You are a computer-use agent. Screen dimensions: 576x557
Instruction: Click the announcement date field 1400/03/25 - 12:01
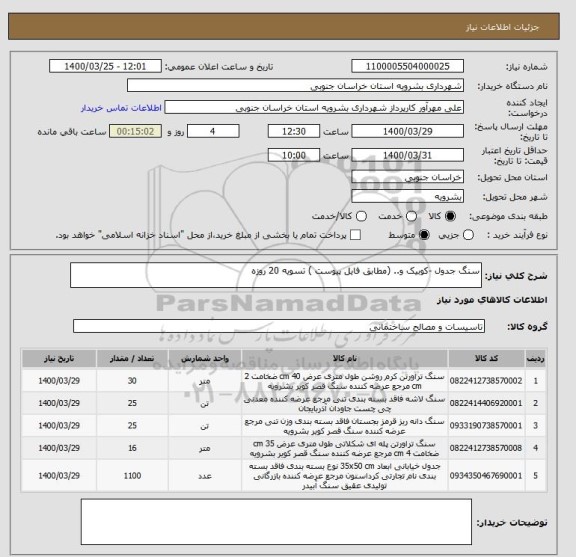click(105, 67)
